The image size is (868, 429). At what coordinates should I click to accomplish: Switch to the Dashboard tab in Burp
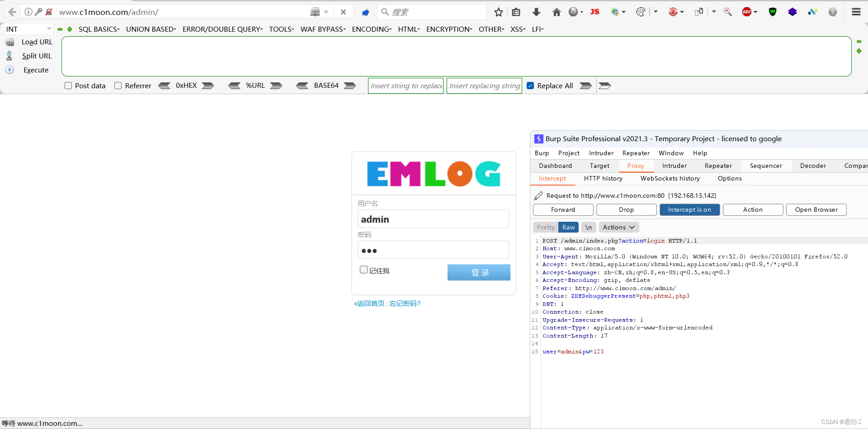[555, 166]
